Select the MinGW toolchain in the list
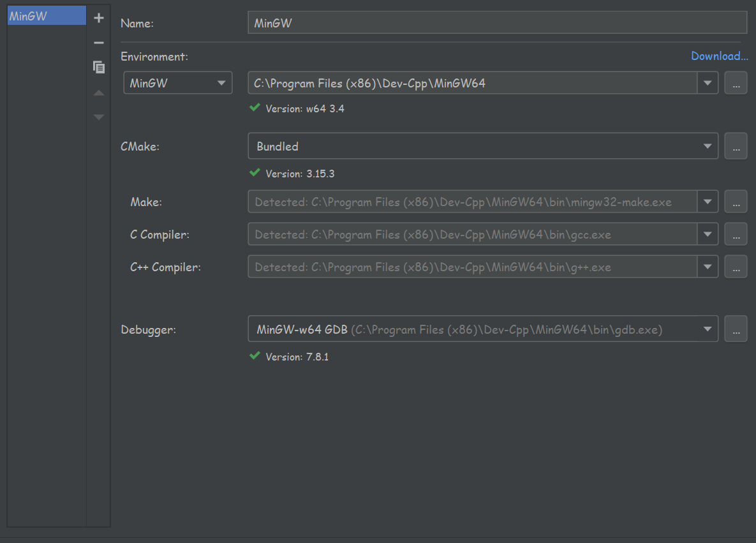756x543 pixels. (x=47, y=16)
